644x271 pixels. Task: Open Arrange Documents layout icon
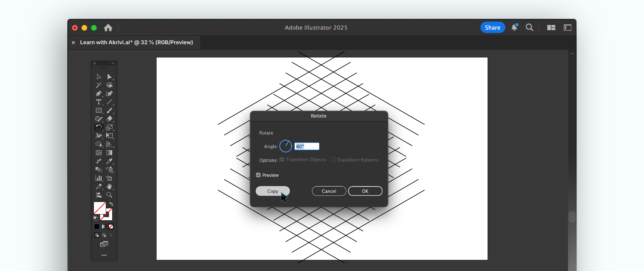click(x=551, y=27)
